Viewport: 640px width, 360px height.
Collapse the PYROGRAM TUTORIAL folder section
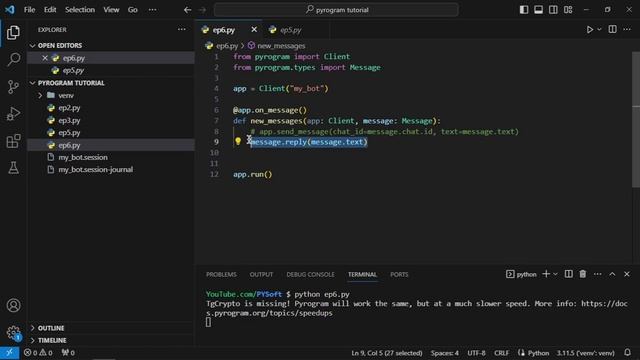pos(33,83)
